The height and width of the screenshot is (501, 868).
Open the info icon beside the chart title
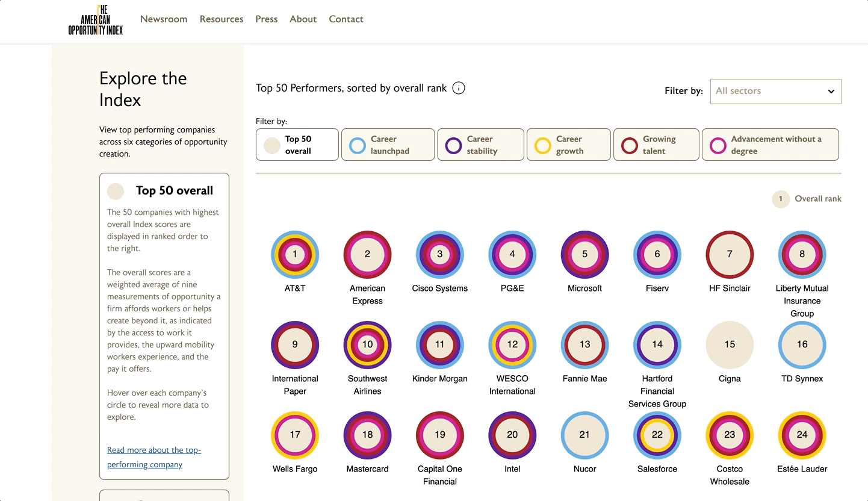(459, 89)
